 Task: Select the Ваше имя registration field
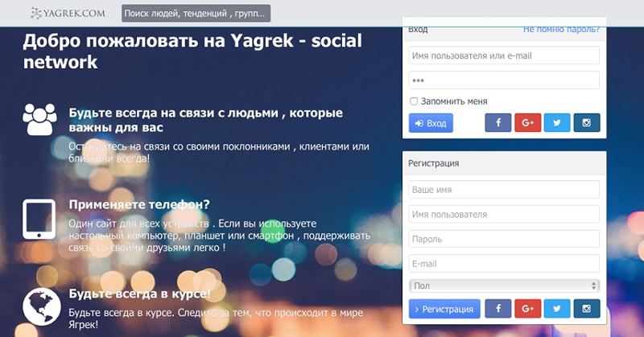pos(504,189)
